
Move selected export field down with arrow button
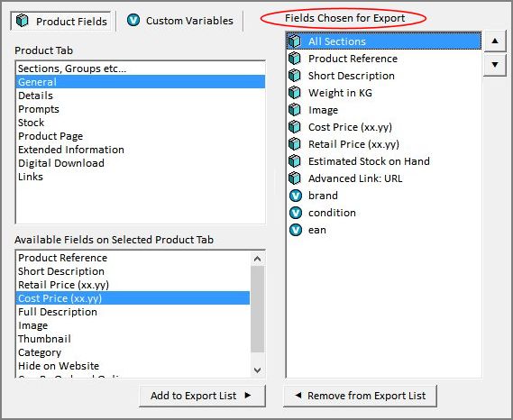click(495, 64)
